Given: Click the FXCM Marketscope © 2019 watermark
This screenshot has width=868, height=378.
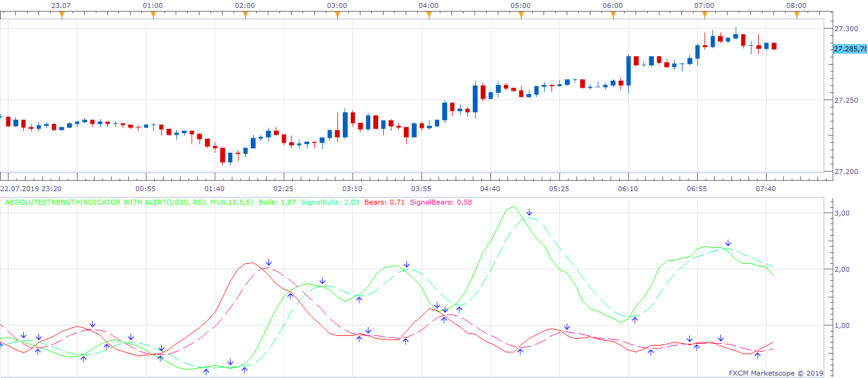Looking at the screenshot, I should 776,373.
